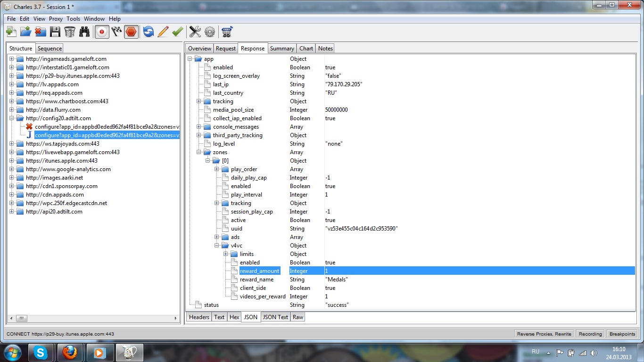
Task: Click the Recording status bar button
Action: (x=590, y=334)
